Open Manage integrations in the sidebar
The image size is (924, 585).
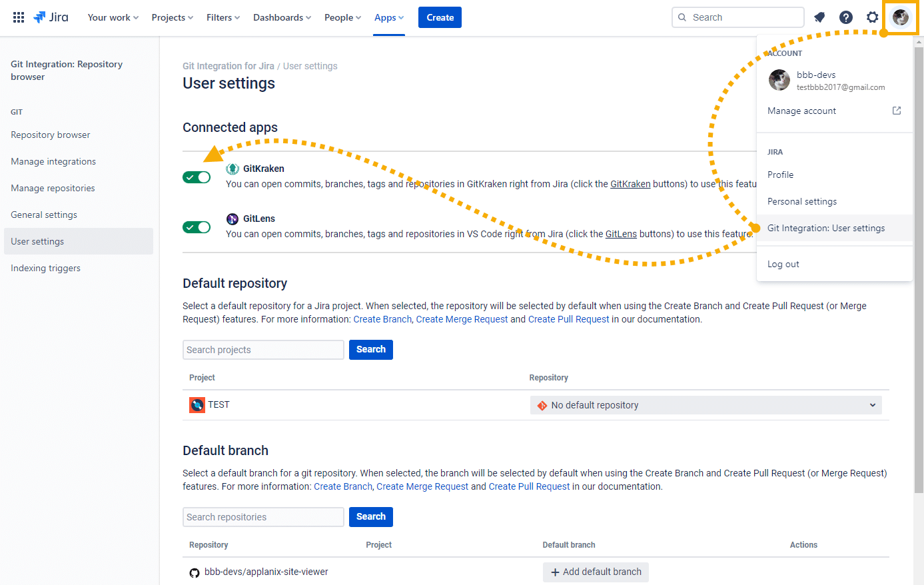pos(79,161)
